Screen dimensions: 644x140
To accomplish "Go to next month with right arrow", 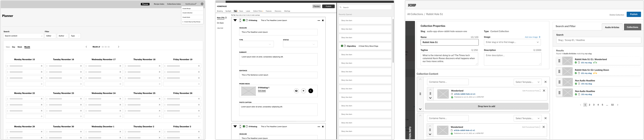I will (118, 47).
